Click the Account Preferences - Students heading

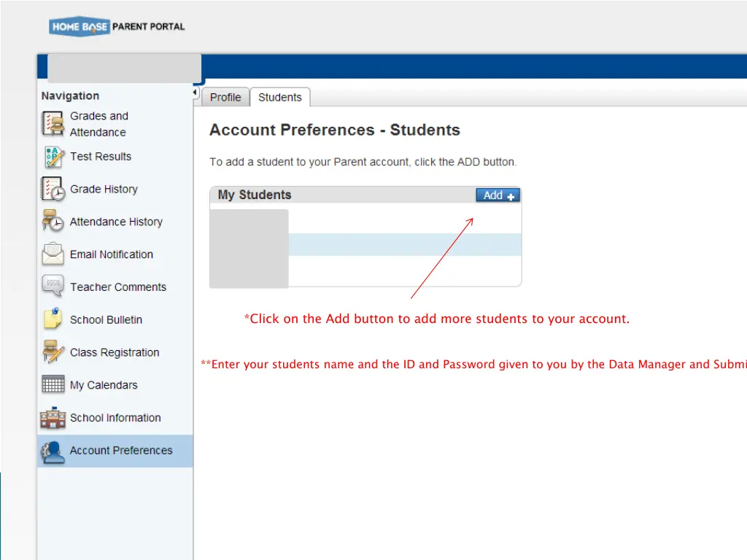click(335, 130)
